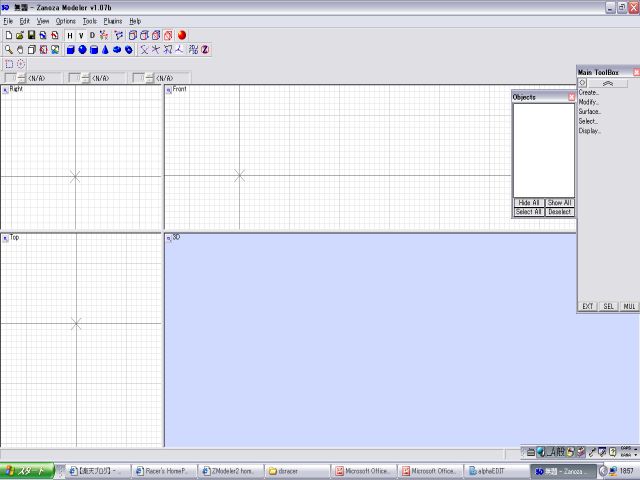
Task: Click Deselect in Objects panel
Action: pyautogui.click(x=560, y=212)
